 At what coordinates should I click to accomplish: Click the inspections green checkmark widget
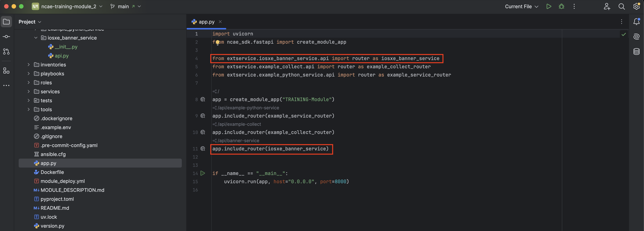[623, 34]
